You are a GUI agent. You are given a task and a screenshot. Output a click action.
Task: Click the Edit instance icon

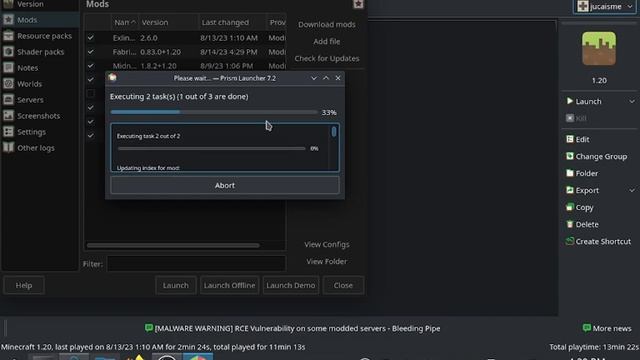570,139
